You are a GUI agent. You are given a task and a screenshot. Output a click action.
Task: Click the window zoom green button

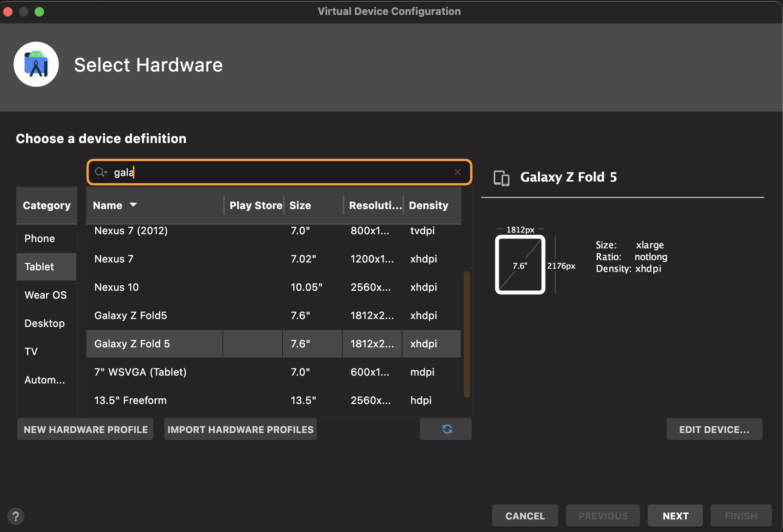tap(39, 12)
